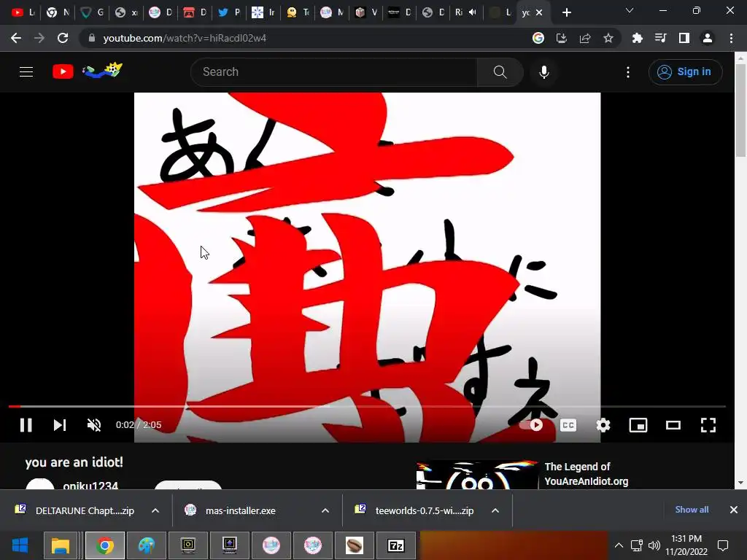Image resolution: width=747 pixels, height=560 pixels.
Task: Share this page icon
Action: point(585,38)
